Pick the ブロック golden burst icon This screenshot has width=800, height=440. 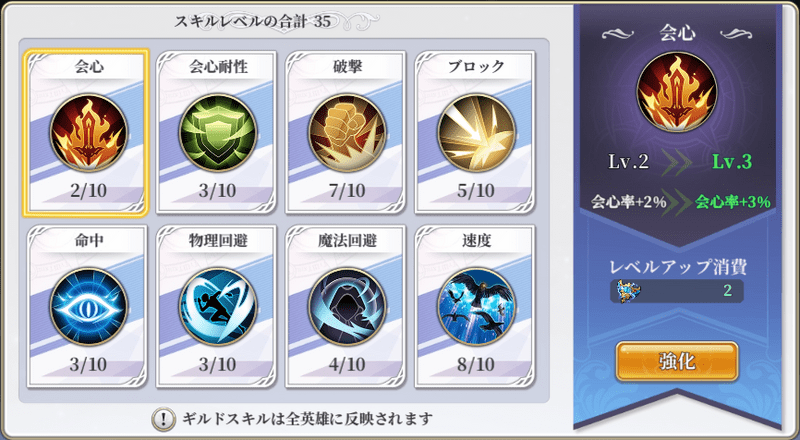pyautogui.click(x=476, y=133)
